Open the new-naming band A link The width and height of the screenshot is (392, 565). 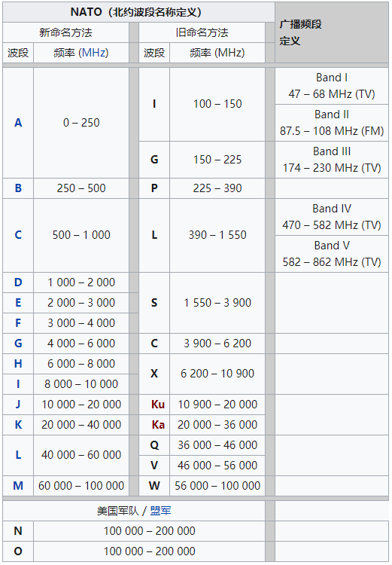[18, 123]
